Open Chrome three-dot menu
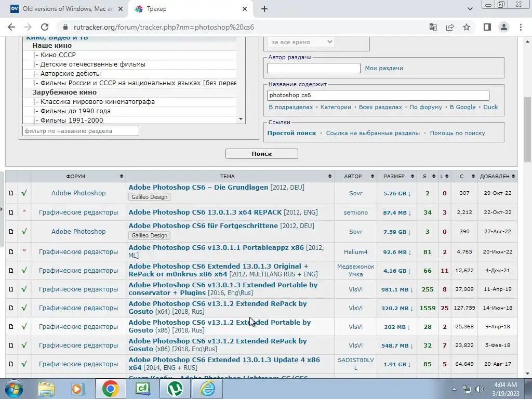 click(x=521, y=27)
